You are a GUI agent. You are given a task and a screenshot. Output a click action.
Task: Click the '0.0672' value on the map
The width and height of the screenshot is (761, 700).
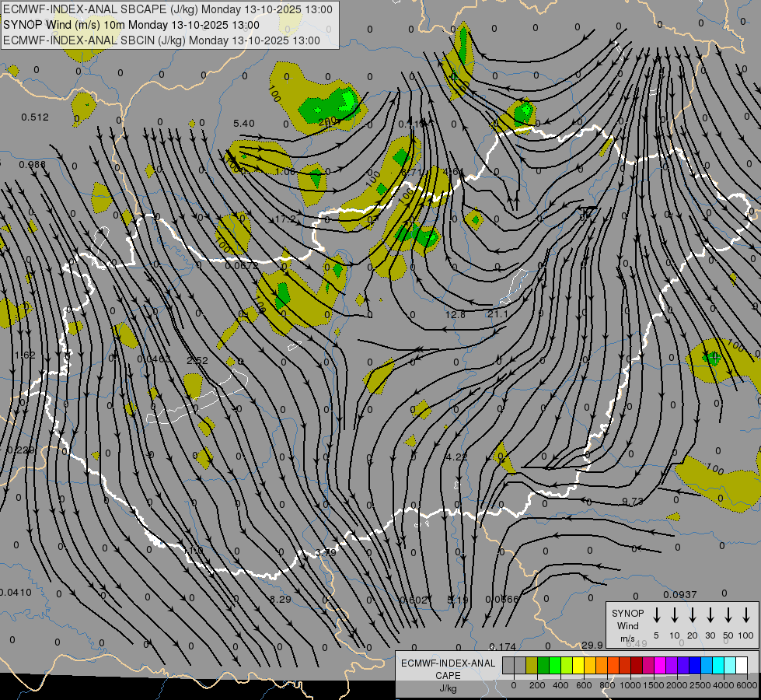click(x=242, y=266)
